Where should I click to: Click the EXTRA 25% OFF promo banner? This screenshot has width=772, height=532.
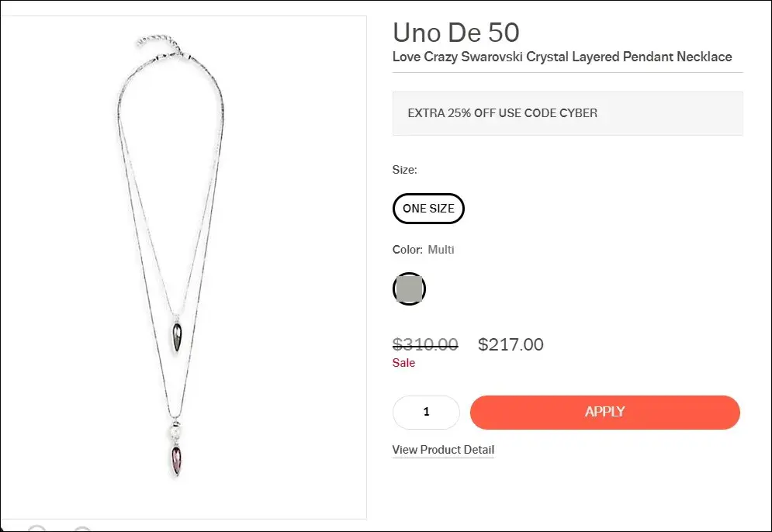point(567,113)
